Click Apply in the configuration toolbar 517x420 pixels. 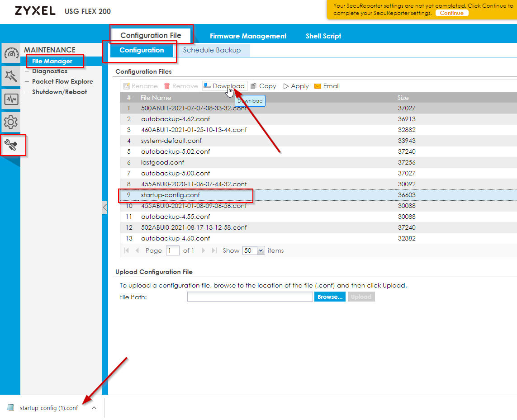point(296,86)
